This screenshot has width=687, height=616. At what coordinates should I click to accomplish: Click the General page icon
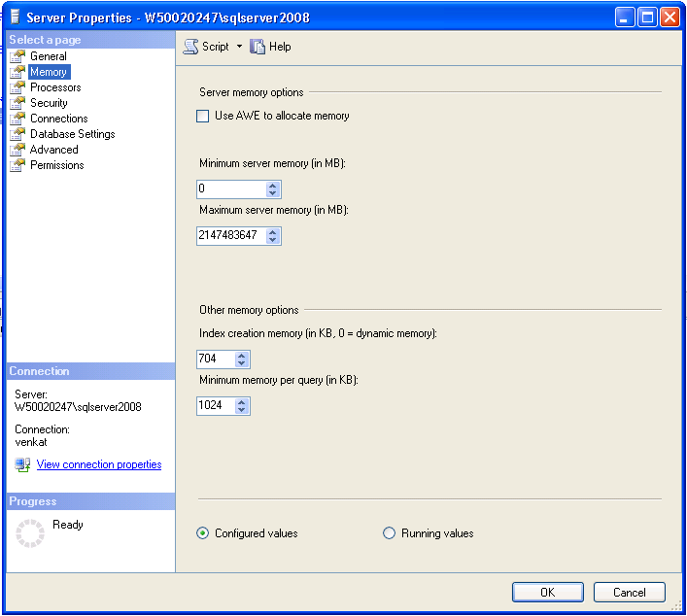pos(17,56)
